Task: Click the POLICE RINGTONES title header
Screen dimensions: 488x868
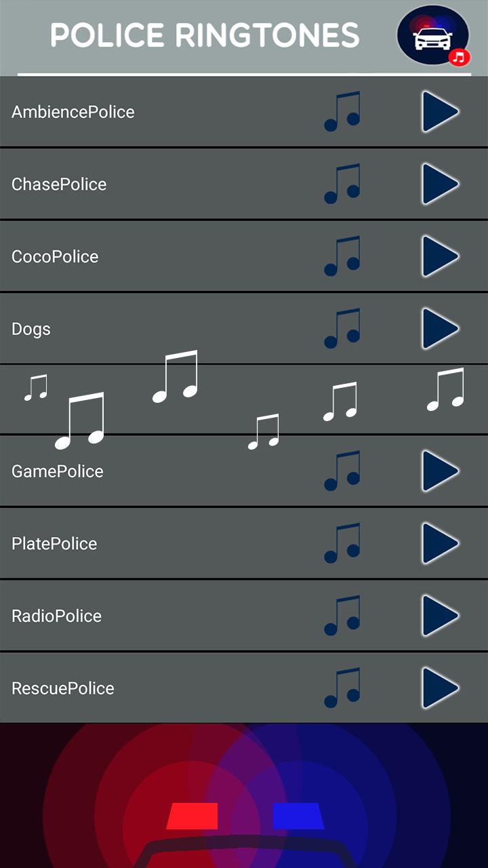Action: click(205, 35)
